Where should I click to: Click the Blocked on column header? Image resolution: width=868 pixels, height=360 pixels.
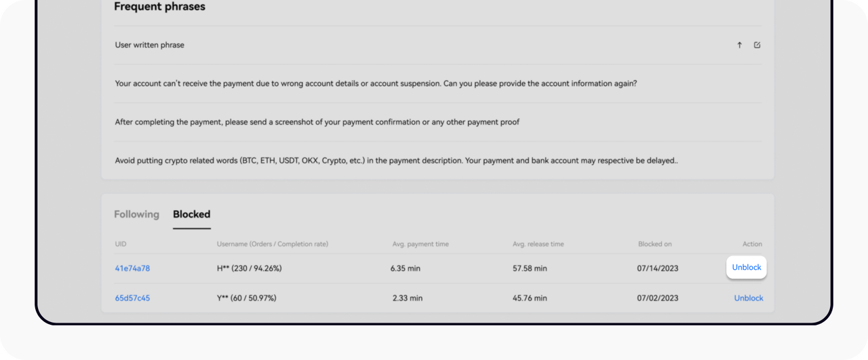point(654,244)
